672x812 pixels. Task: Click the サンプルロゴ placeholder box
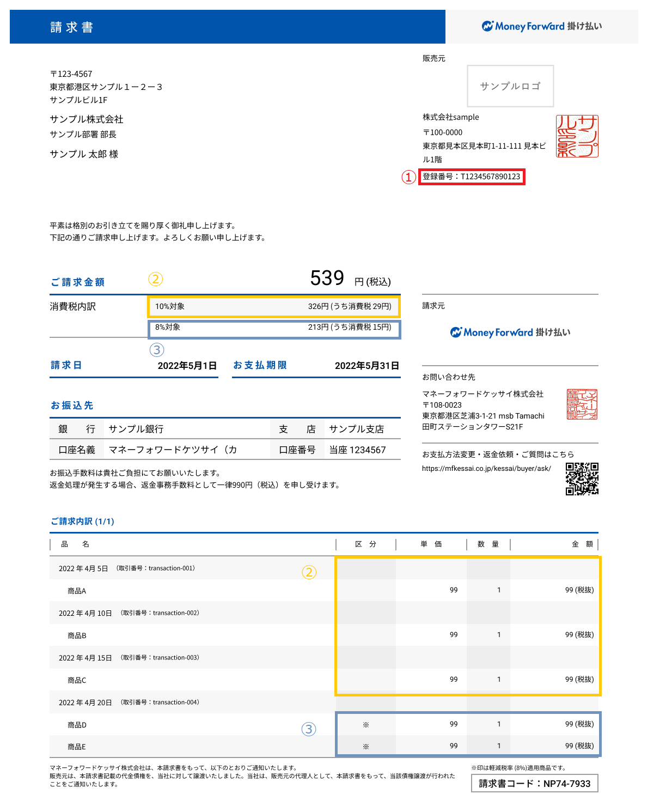[510, 86]
